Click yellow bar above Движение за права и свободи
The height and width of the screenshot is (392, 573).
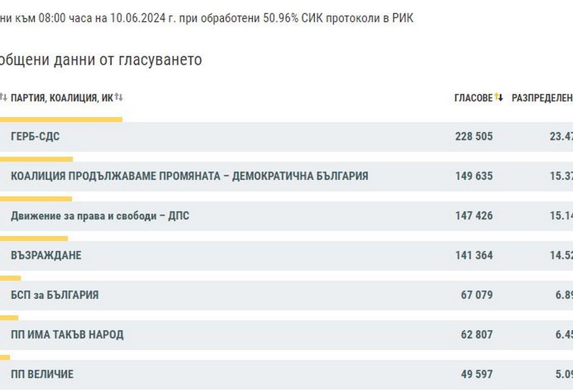(x=36, y=199)
